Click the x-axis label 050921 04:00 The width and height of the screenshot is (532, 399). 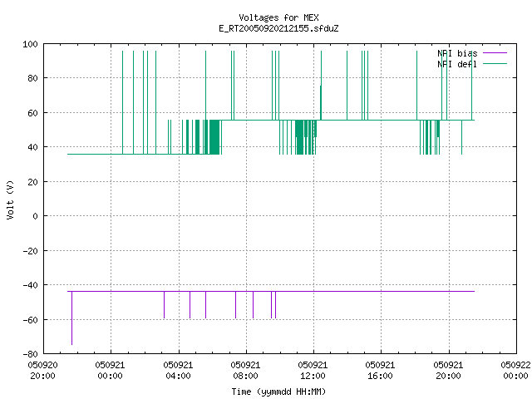[178, 370]
